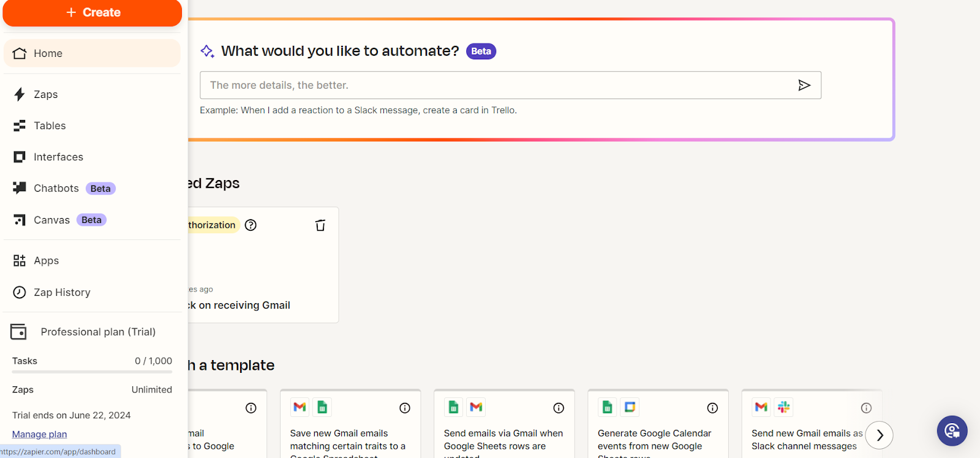
Task: Click the sparkle AI icon beside heading
Action: [208, 51]
